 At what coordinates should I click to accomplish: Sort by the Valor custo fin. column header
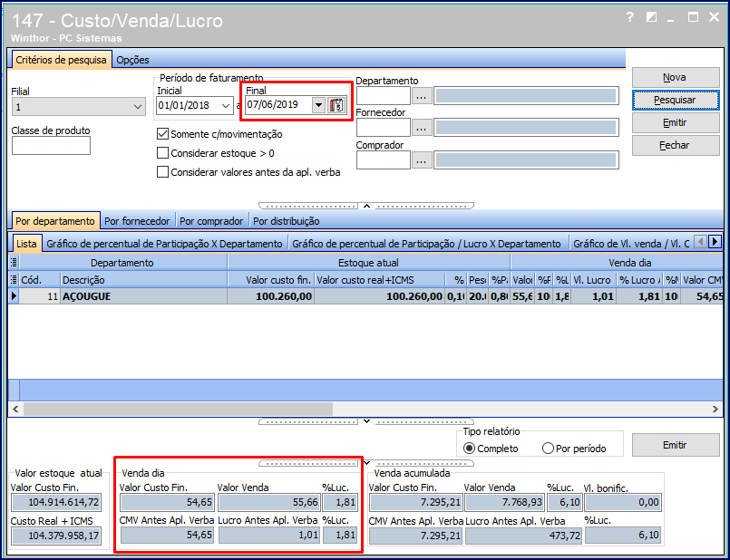[x=270, y=280]
